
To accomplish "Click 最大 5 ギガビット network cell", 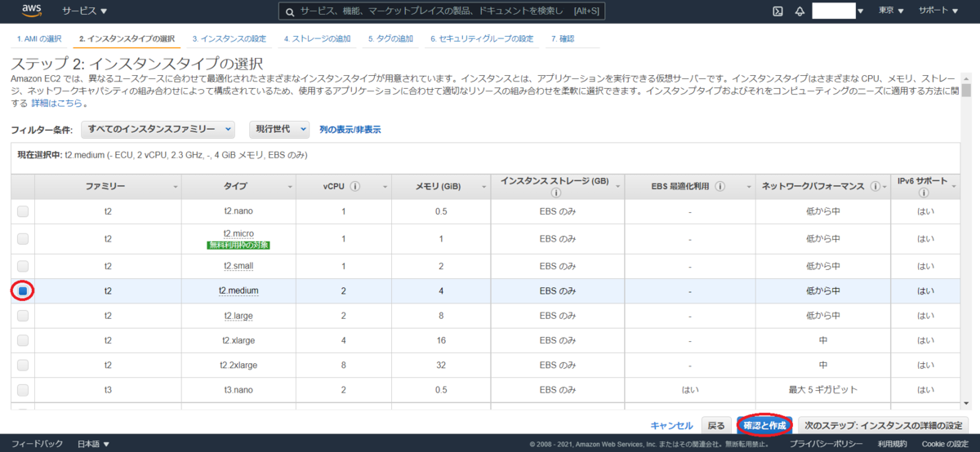I will 822,390.
